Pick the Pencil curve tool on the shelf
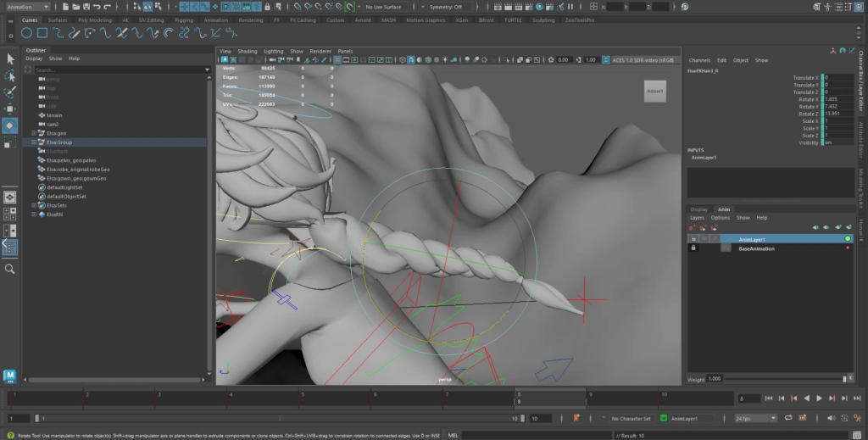This screenshot has height=440, width=868. pos(74,33)
